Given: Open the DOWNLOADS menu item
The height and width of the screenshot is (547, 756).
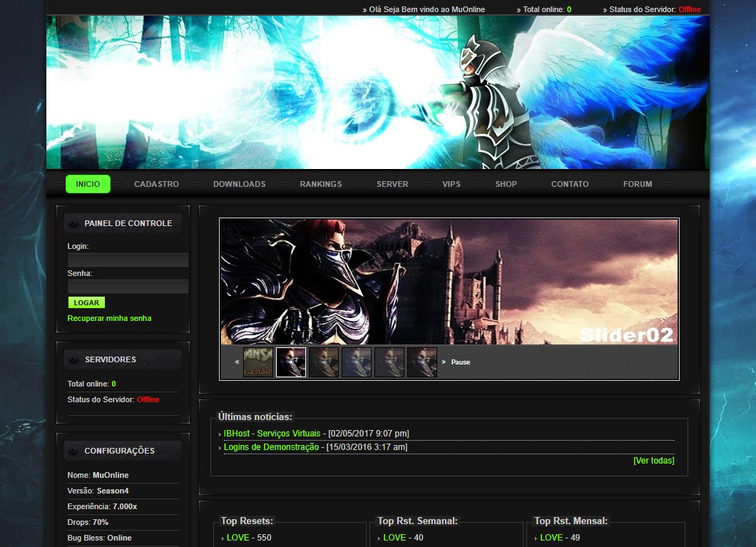Looking at the screenshot, I should point(240,184).
